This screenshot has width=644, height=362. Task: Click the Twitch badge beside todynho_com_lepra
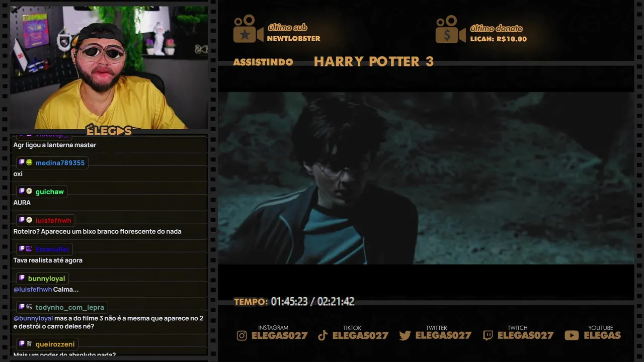(22, 306)
